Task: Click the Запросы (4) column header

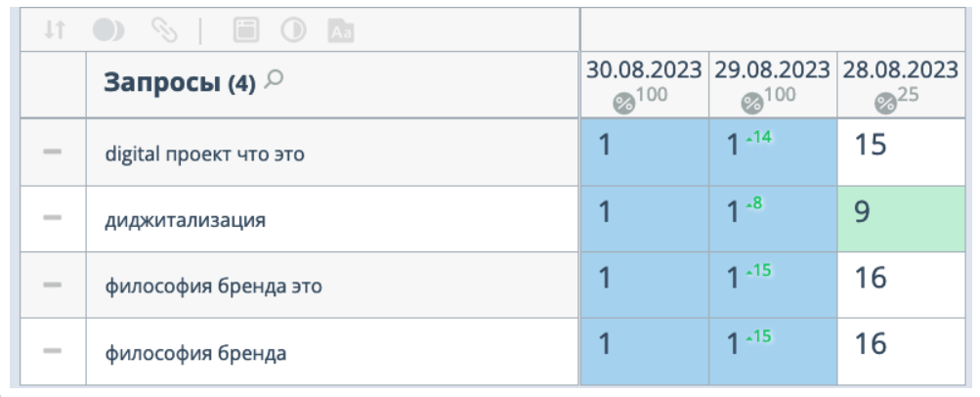Action: click(180, 82)
